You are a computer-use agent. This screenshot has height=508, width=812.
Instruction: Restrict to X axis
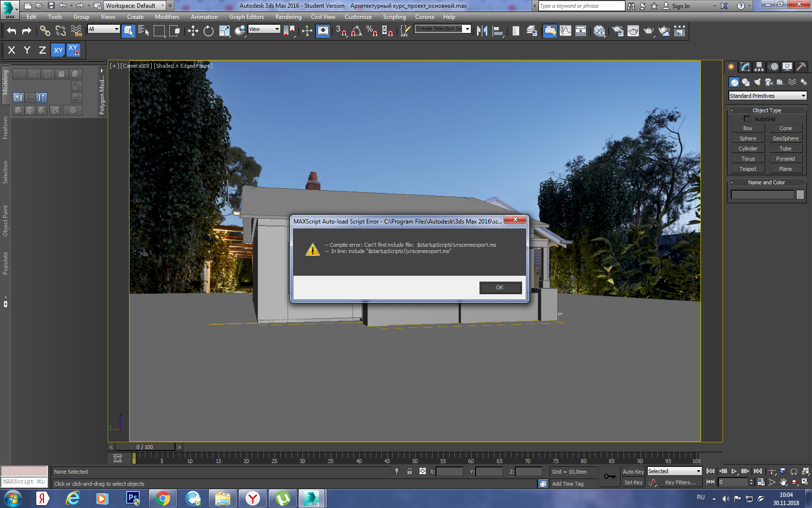[x=12, y=50]
